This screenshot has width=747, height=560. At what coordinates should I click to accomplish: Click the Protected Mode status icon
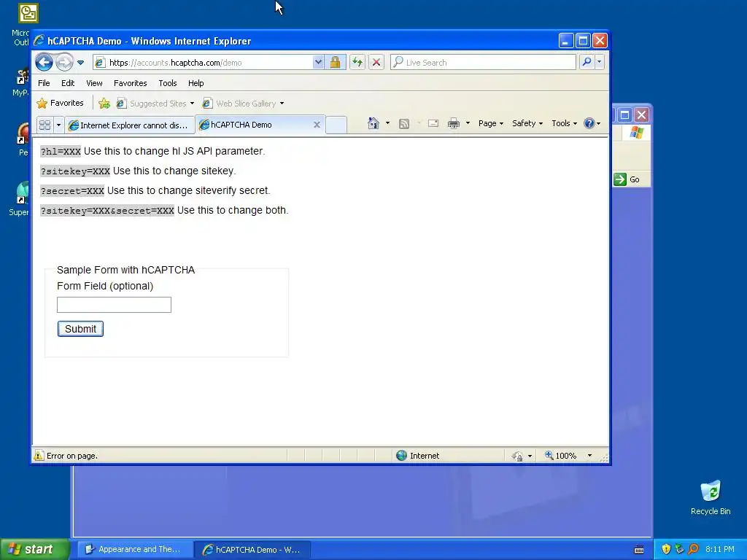pos(517,456)
